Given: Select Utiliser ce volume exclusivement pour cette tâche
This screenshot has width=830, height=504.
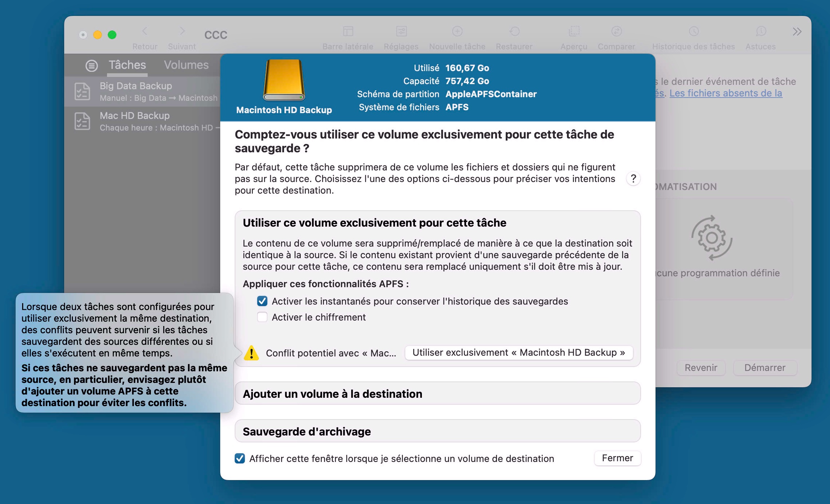Looking at the screenshot, I should coord(374,223).
